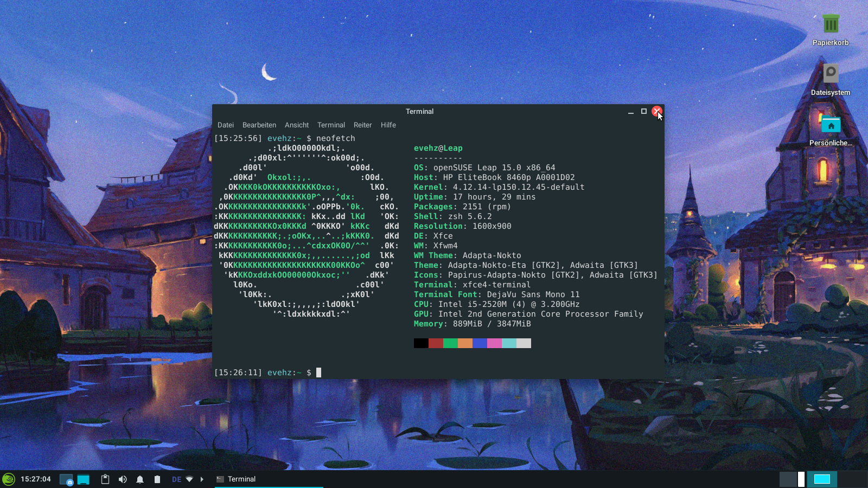This screenshot has width=868, height=488.
Task: Click the cyan desktop icon in the panel
Action: coord(83,479)
